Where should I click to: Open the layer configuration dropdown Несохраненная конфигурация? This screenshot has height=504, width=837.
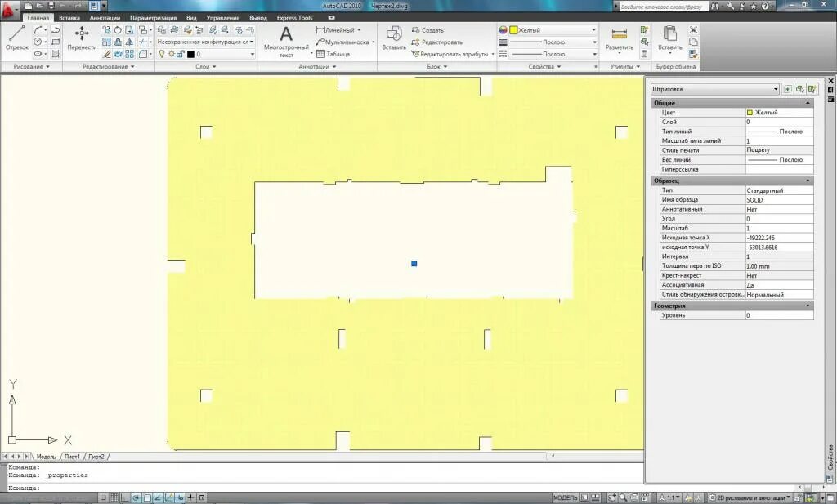pyautogui.click(x=205, y=42)
